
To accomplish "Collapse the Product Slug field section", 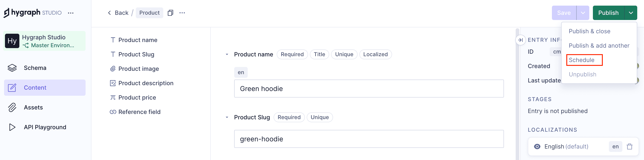I will (227, 117).
